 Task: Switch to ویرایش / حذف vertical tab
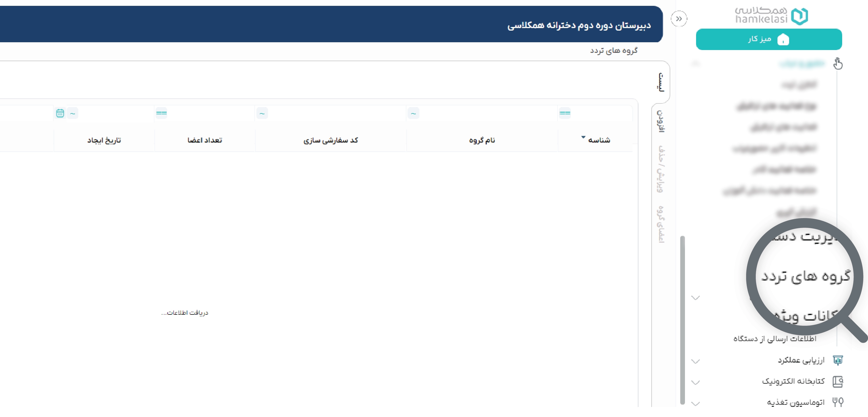[661, 169]
